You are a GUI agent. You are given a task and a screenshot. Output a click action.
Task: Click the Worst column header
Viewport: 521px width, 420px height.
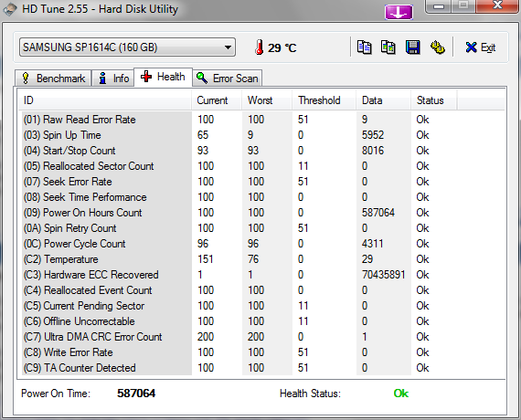[267, 100]
